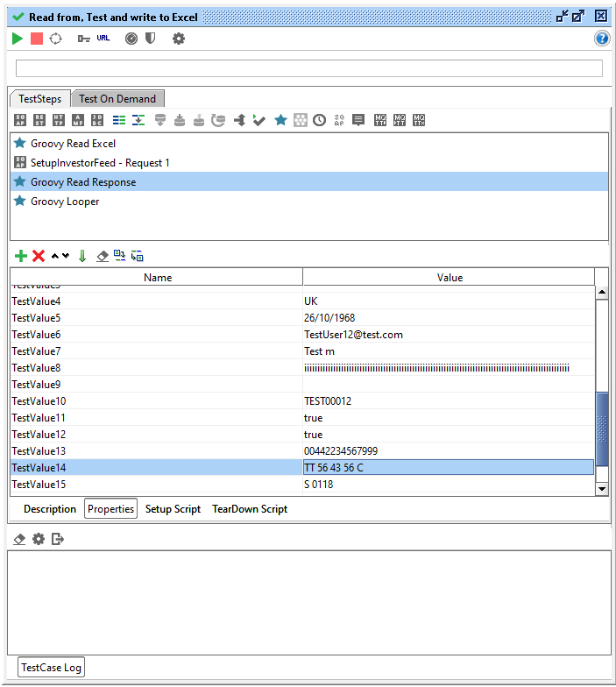Click the URL endpoint icon in toolbar
This screenshot has width=616, height=687.
tap(103, 39)
